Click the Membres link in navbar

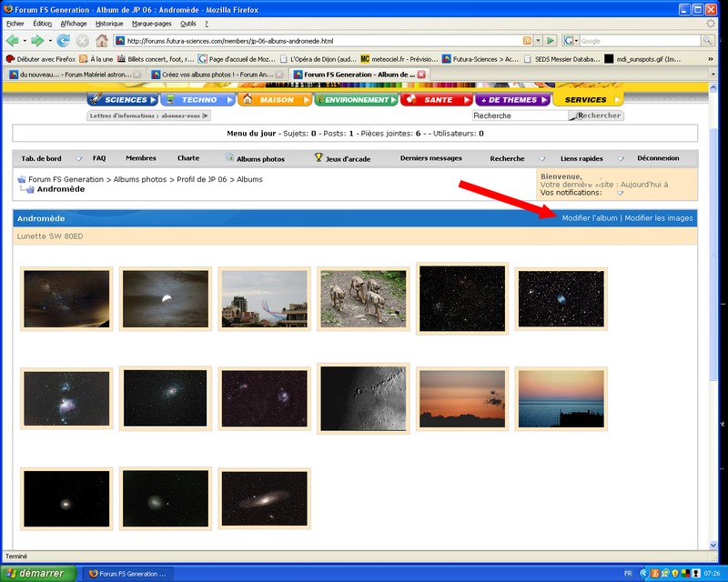coord(141,158)
